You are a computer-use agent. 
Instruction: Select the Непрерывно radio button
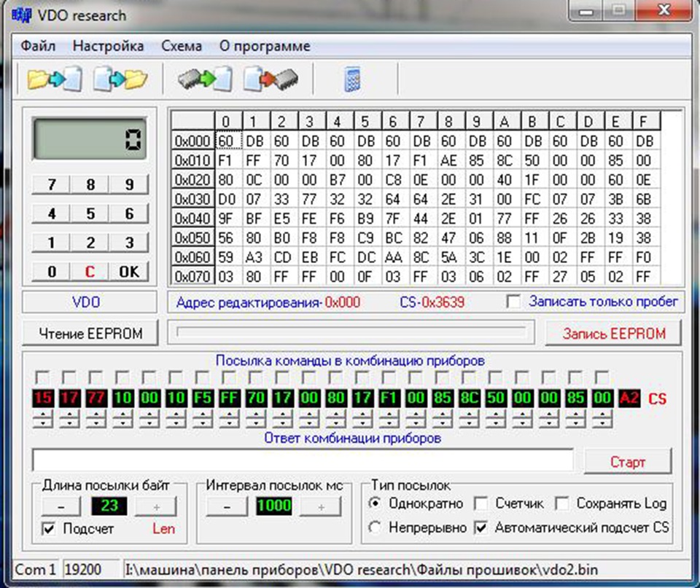(x=375, y=528)
